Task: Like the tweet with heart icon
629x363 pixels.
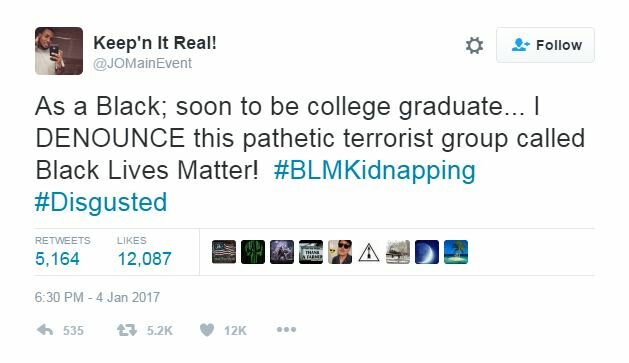Action: click(207, 330)
